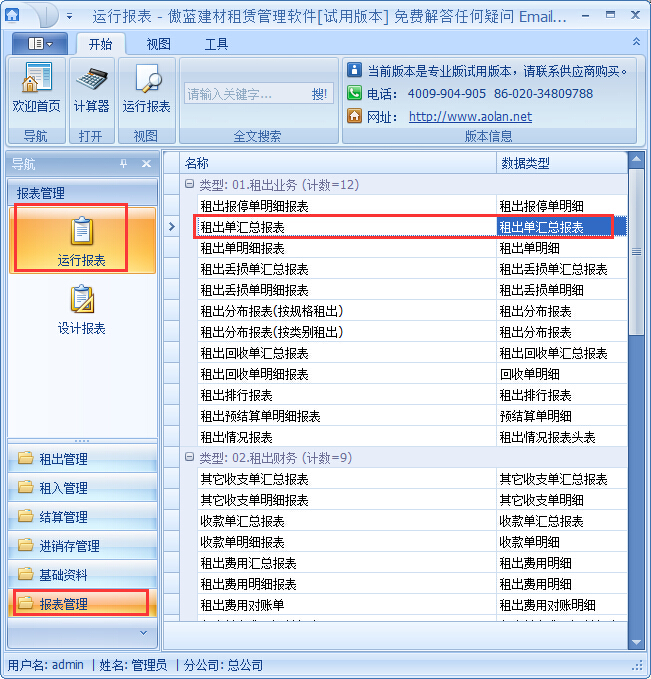Pin the 导航 panel with pushpin icon
Screen dimensions: 651x679
click(x=124, y=164)
